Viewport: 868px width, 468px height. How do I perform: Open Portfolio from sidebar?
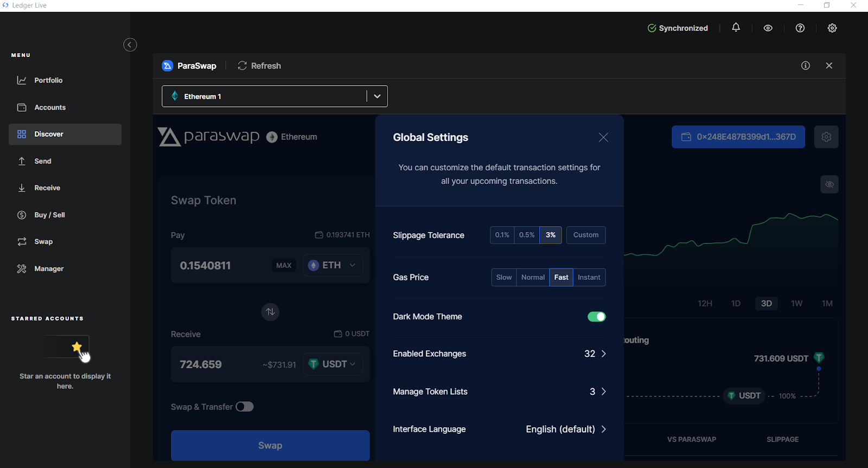(65, 80)
